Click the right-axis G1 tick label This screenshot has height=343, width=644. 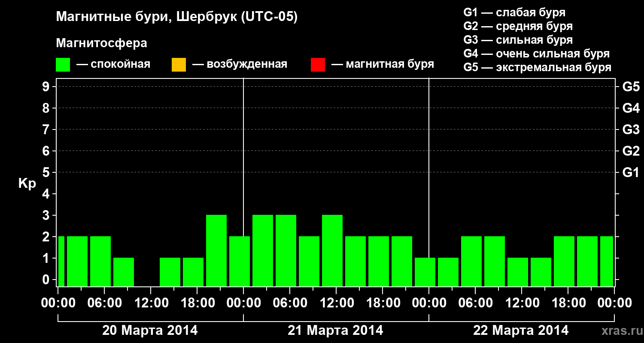pyautogui.click(x=631, y=172)
